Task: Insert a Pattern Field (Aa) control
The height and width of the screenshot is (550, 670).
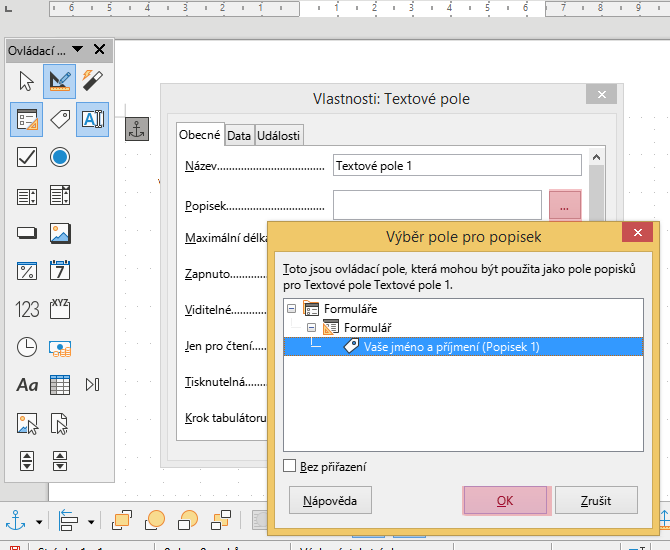Action: tap(26, 385)
